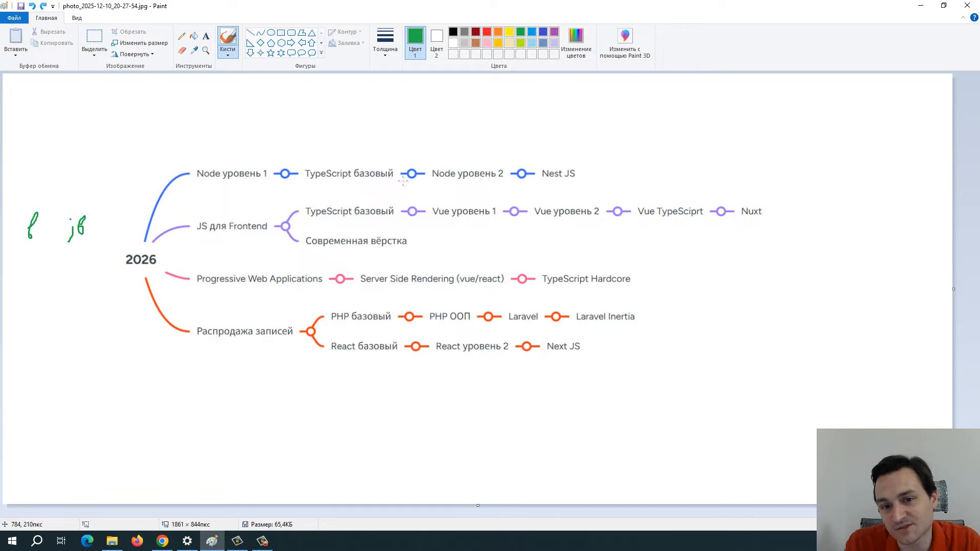Expand the Select (Выделить) dropdown arrow
Screen dimensions: 980x551
pos(94,55)
